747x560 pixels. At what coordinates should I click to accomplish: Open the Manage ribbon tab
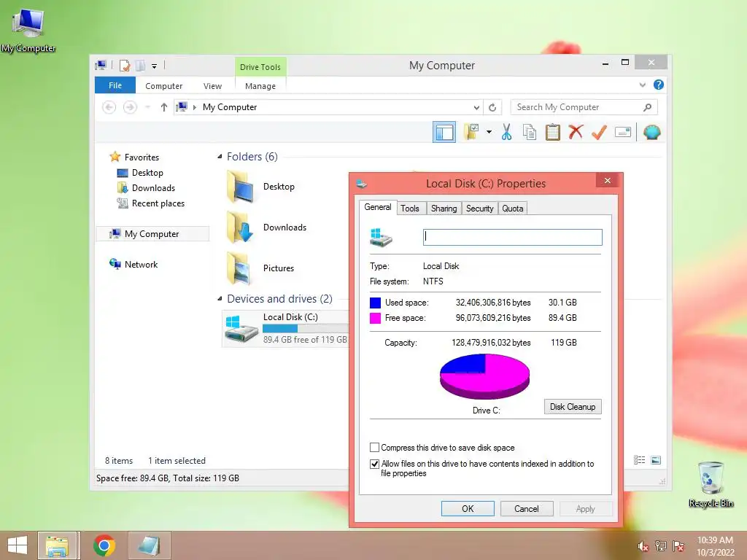click(x=260, y=86)
